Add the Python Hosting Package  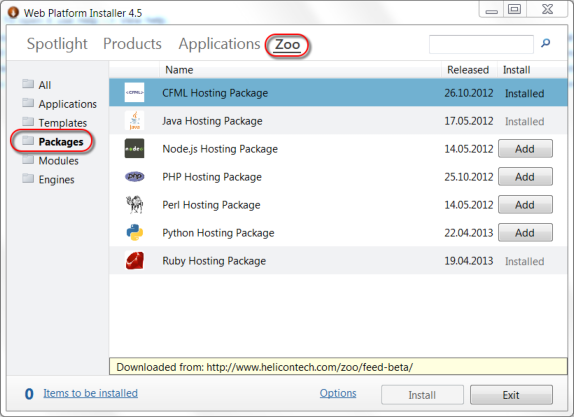[525, 232]
